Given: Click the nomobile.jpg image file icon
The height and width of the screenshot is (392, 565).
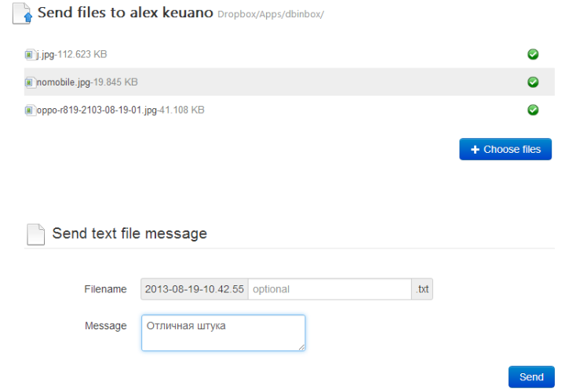Looking at the screenshot, I should pyautogui.click(x=30, y=82).
